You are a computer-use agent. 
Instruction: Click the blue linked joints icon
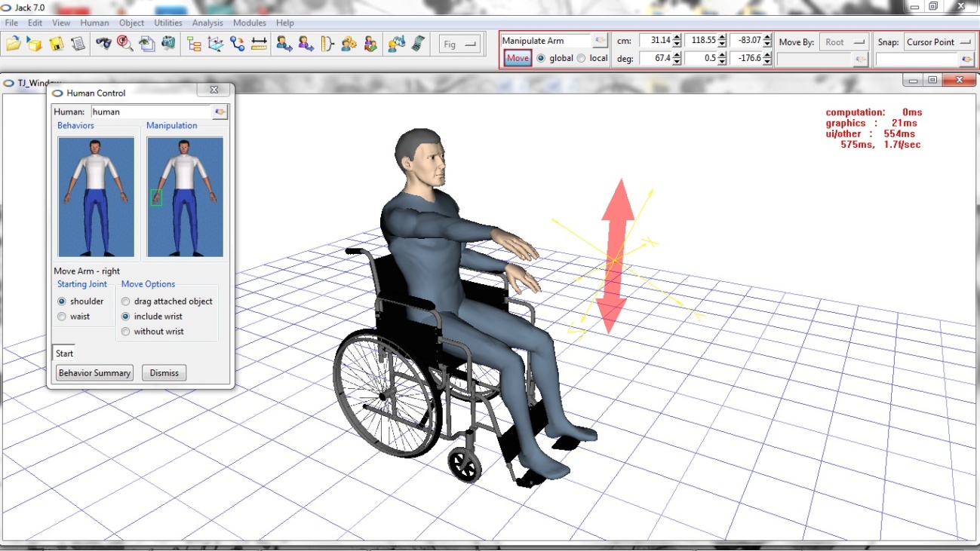[x=238, y=44]
